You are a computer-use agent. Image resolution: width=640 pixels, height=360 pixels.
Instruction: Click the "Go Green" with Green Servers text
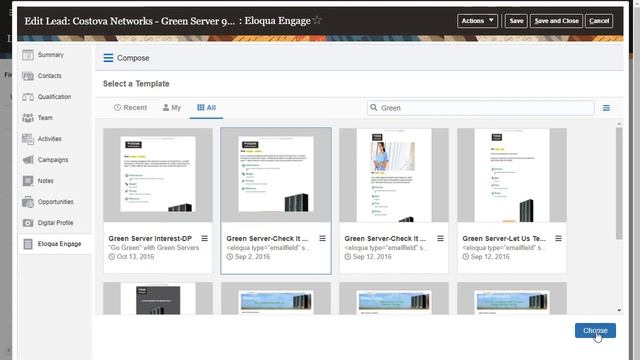(x=154, y=248)
